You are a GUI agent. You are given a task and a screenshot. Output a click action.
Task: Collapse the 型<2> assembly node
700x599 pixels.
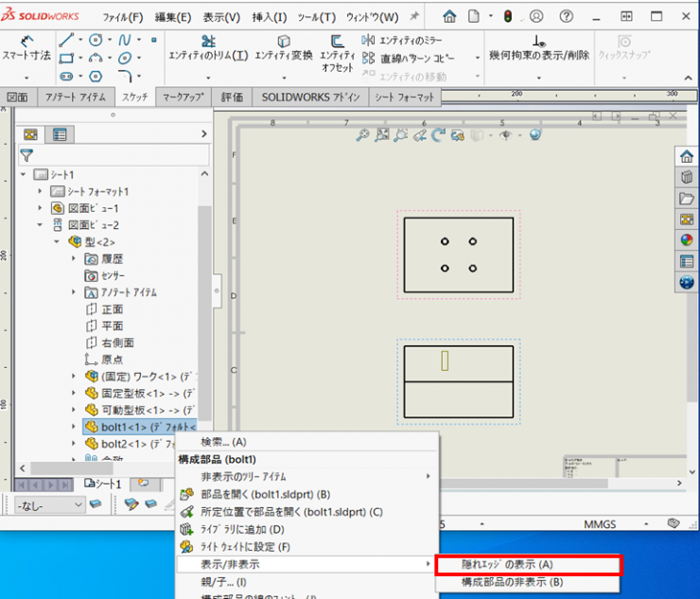57,241
